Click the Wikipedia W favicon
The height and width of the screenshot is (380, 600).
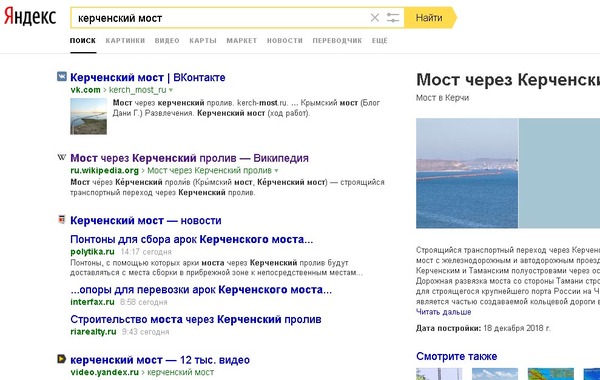click(62, 157)
